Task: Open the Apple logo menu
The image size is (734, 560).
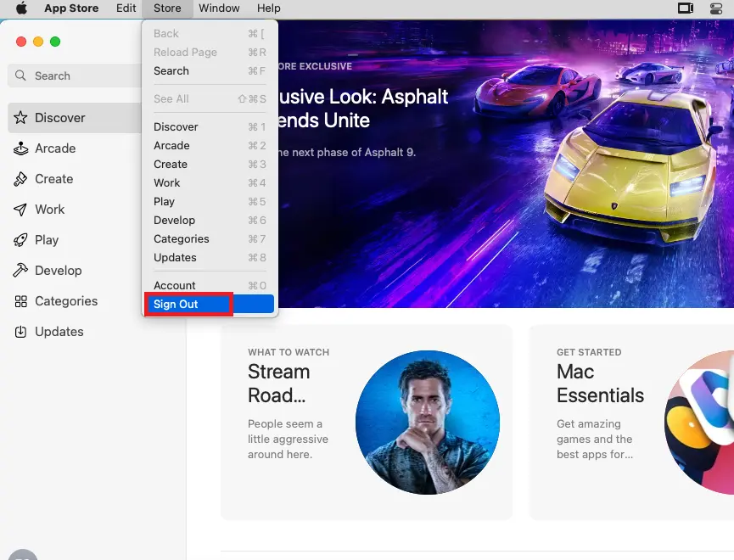Action: tap(21, 8)
